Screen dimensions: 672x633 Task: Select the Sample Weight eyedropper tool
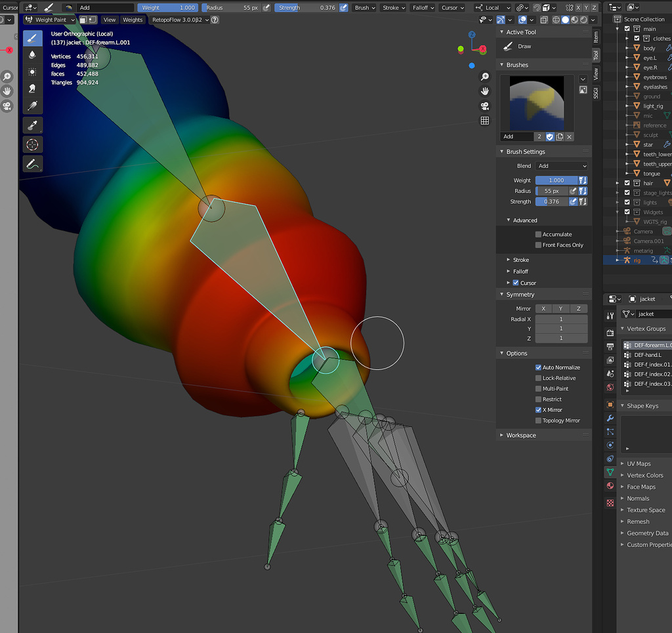click(x=33, y=125)
